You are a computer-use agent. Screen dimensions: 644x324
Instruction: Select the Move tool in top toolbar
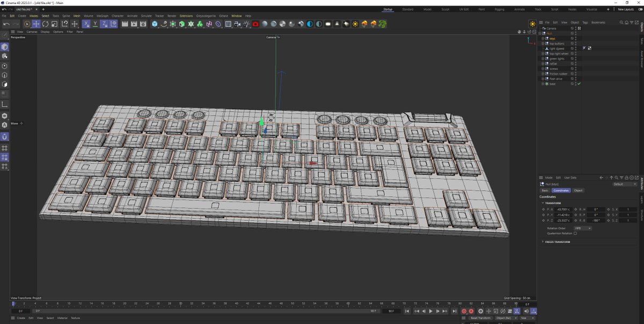coord(36,24)
